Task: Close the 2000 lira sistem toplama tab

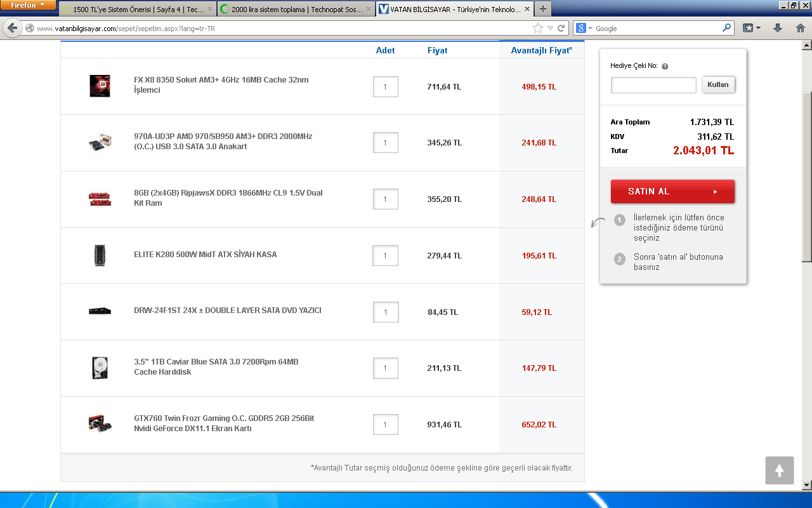Action: (x=368, y=10)
